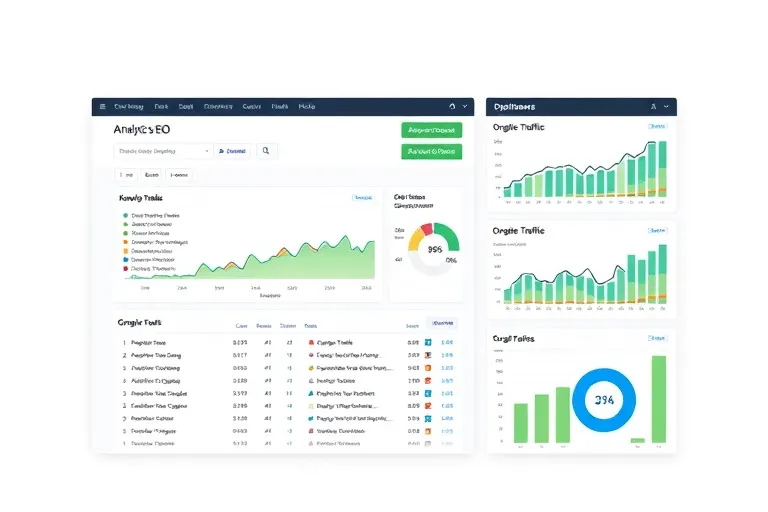Click the outlined link in the top right-panel chart card
The width and height of the screenshot is (768, 512).
pyautogui.click(x=657, y=126)
